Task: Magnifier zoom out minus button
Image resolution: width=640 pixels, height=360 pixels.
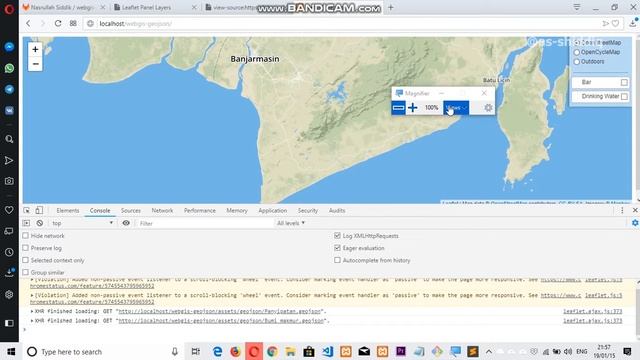Action: (x=398, y=108)
